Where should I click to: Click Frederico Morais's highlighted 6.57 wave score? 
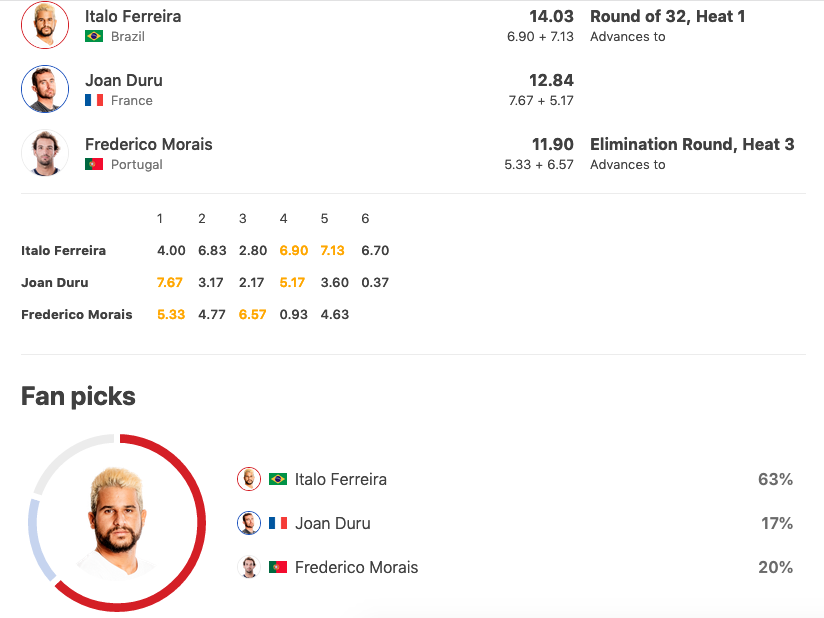tap(252, 315)
